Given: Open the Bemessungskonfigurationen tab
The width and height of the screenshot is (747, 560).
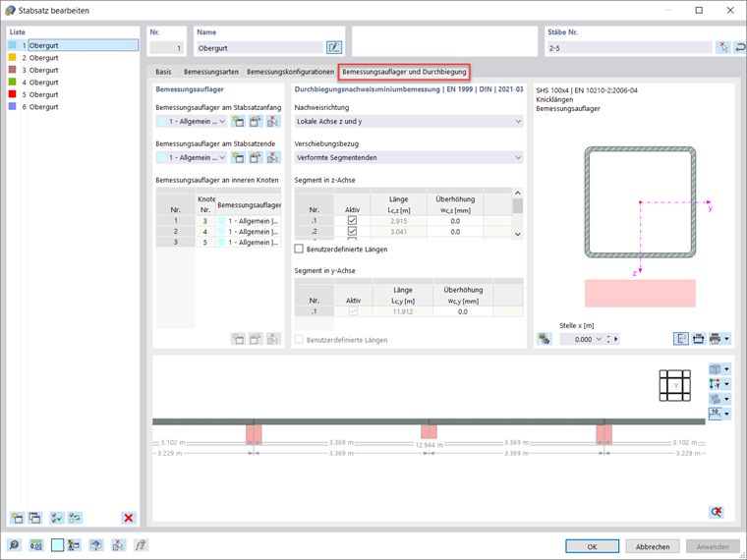Looking at the screenshot, I should click(290, 72).
